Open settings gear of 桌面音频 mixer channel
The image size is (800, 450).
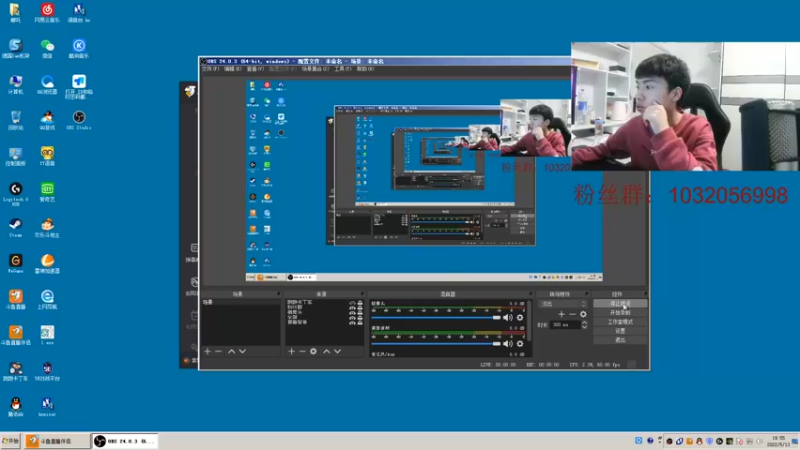520,343
